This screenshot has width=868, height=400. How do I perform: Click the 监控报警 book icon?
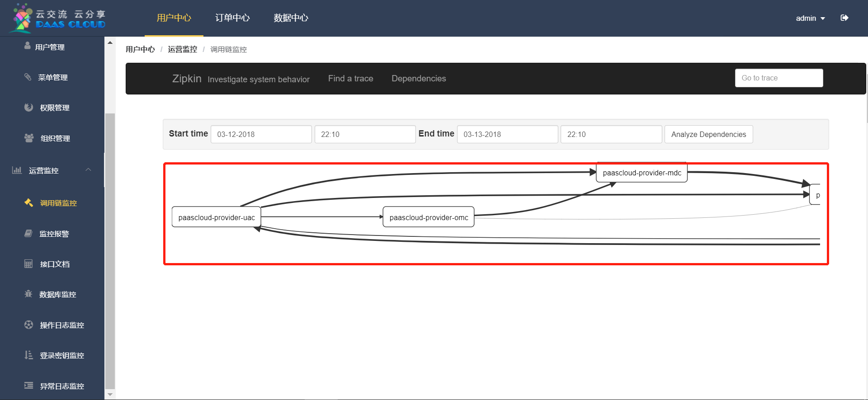28,233
